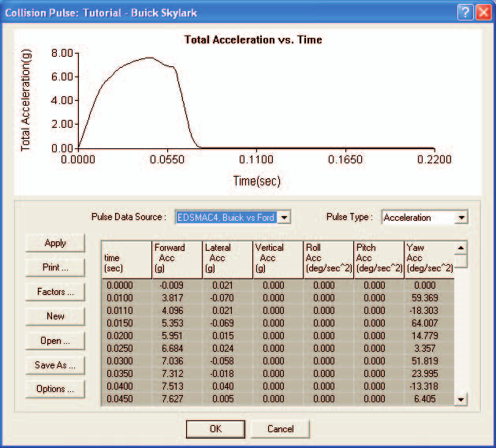Click the time (sec) column header
Screen dimensions: 496x448
(126, 260)
